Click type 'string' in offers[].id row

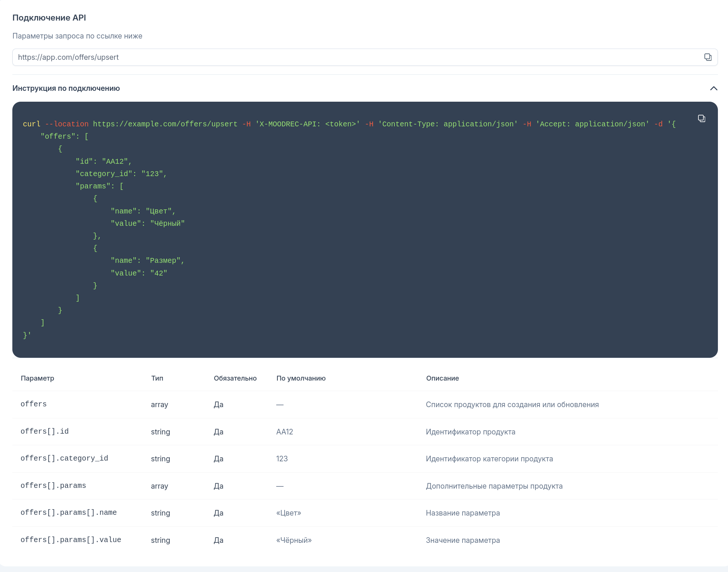pos(160,432)
